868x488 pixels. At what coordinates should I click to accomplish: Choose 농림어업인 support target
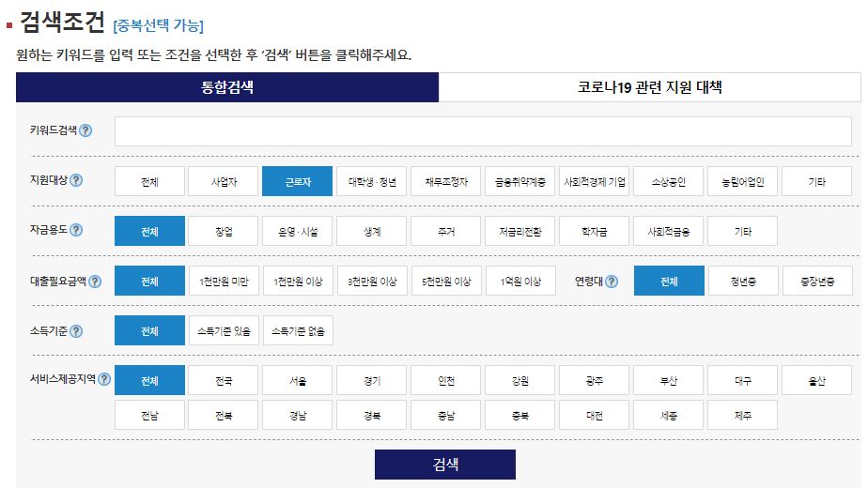[743, 181]
